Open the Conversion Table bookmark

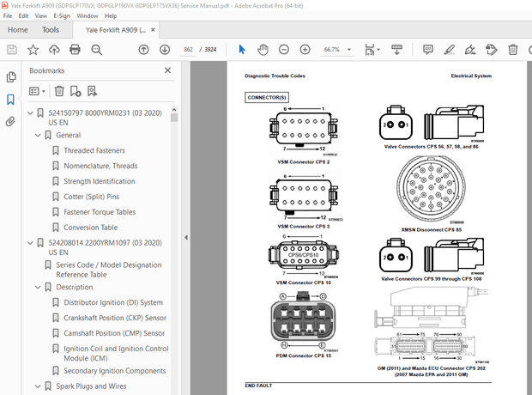click(x=91, y=228)
